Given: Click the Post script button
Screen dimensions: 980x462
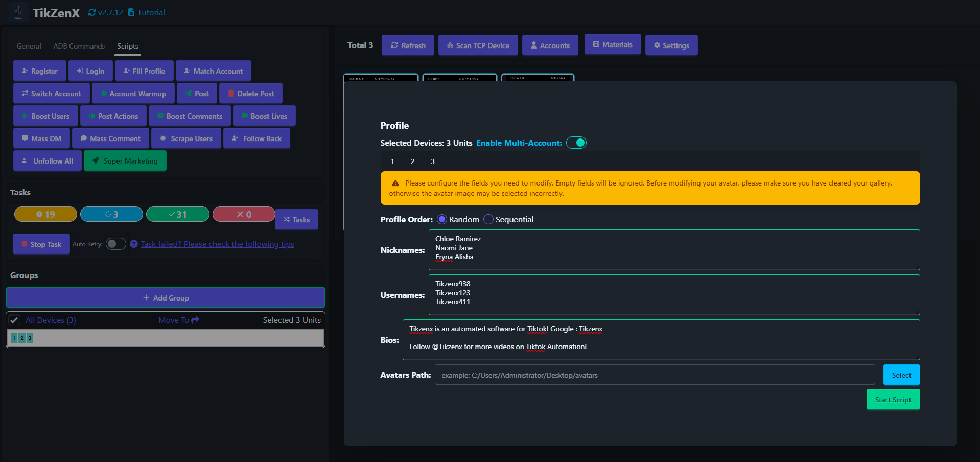Looking at the screenshot, I should [x=197, y=94].
